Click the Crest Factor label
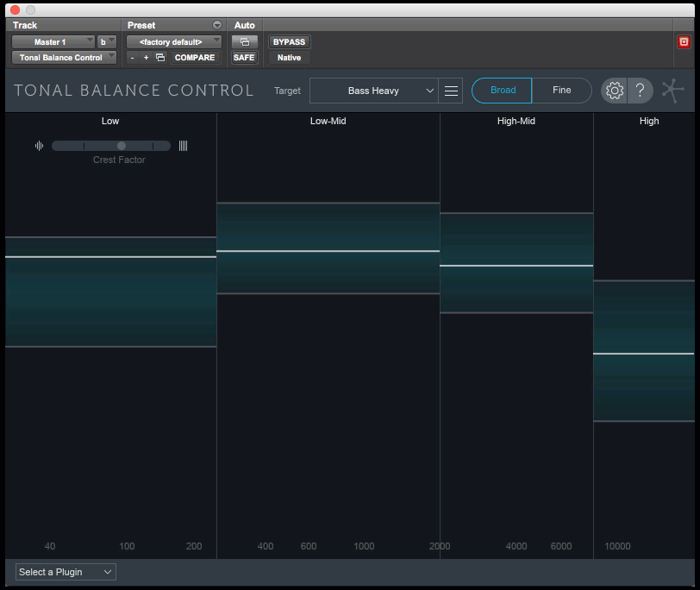The height and width of the screenshot is (590, 700). [x=119, y=160]
